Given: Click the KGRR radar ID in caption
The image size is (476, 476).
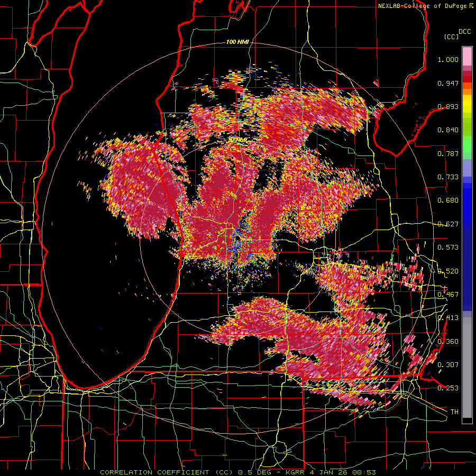Looking at the screenshot, I should pyautogui.click(x=296, y=472).
